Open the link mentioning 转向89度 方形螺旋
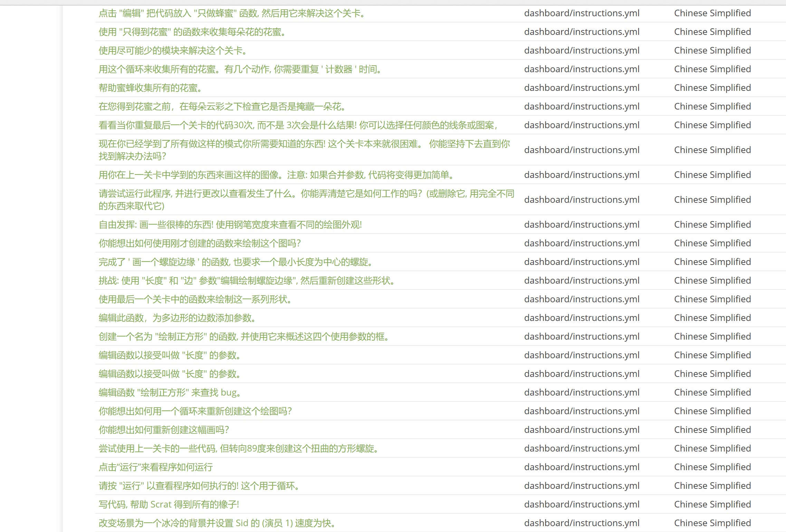786x532 pixels. coord(239,449)
